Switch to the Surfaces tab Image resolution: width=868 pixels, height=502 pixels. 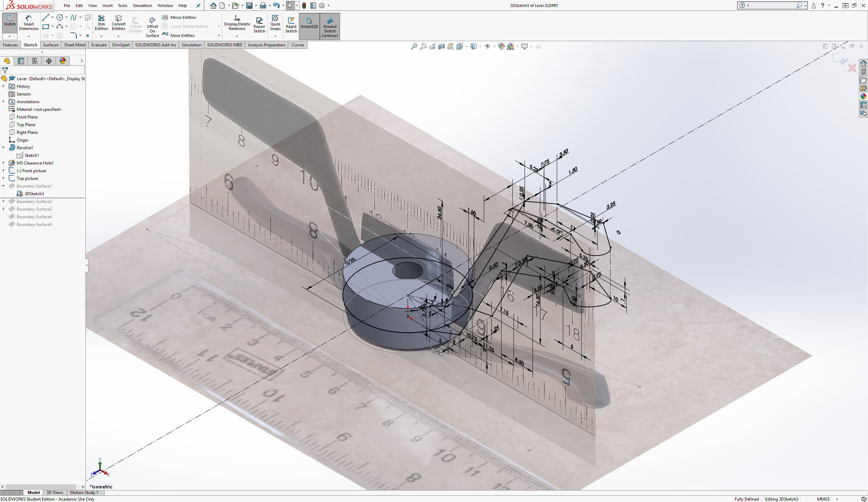click(51, 45)
